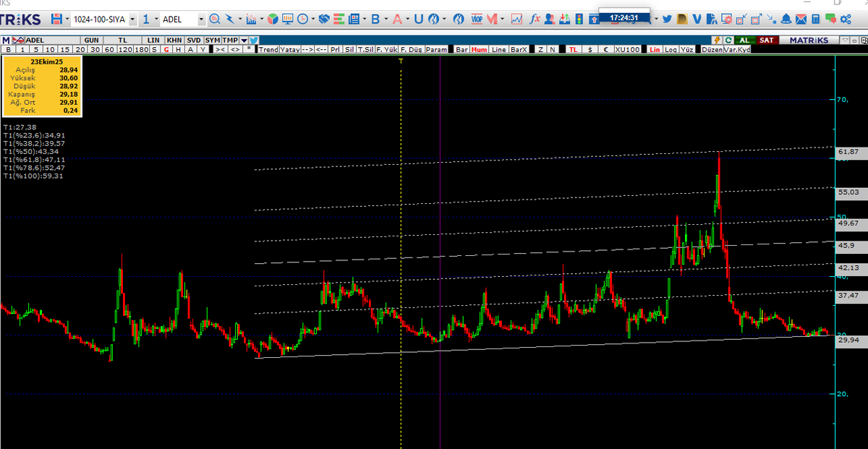Click the Trend drawing button

coord(268,49)
